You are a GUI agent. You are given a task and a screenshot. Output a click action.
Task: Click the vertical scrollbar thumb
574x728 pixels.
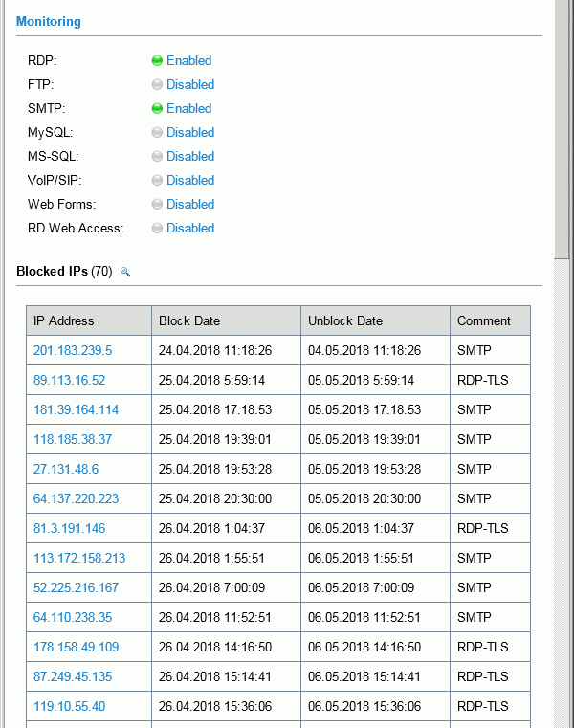[x=562, y=129]
